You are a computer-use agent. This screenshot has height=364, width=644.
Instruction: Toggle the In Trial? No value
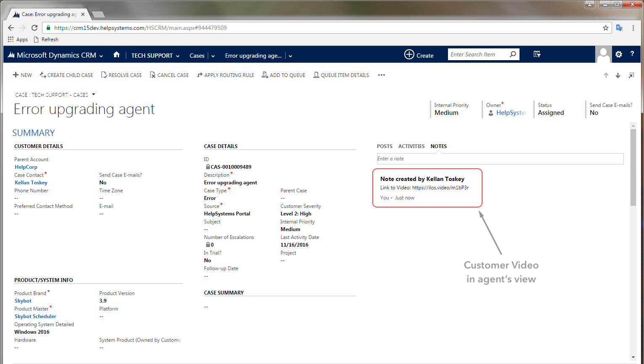click(x=208, y=260)
